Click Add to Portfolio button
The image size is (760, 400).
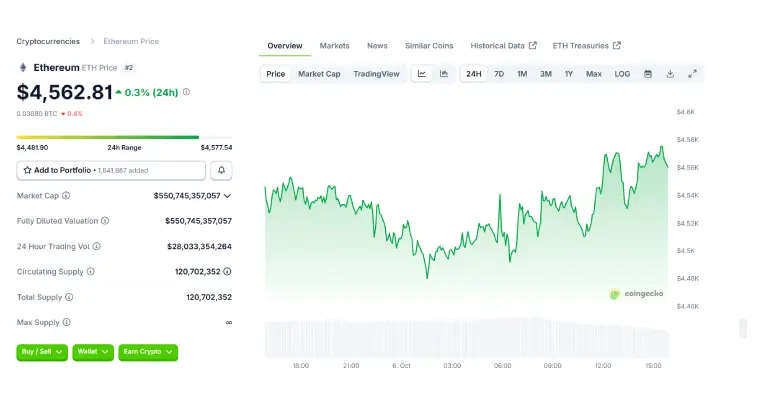(x=111, y=170)
